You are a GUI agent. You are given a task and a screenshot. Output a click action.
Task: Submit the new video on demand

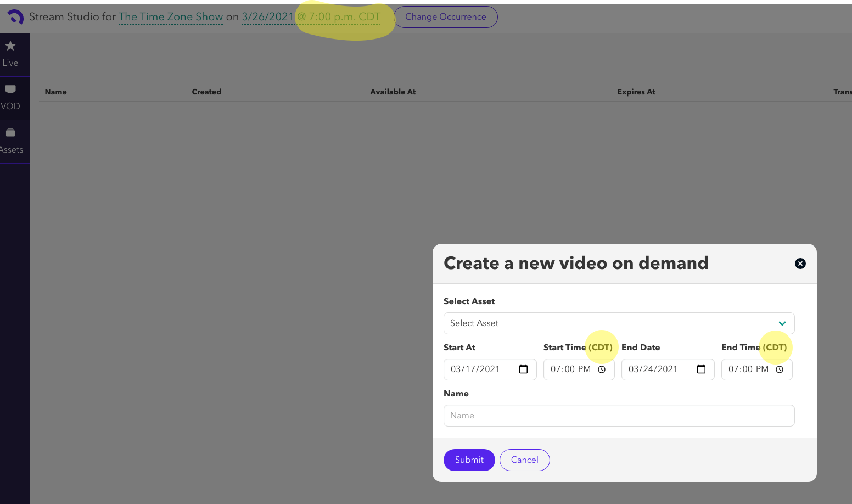(469, 460)
